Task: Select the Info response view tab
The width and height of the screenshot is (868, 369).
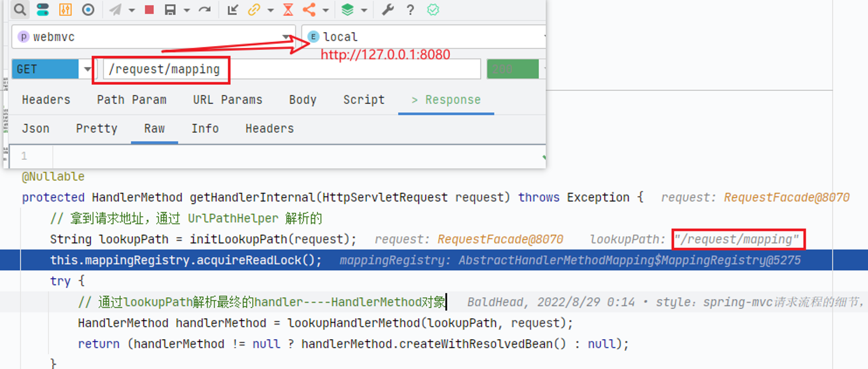Action: pyautogui.click(x=205, y=129)
